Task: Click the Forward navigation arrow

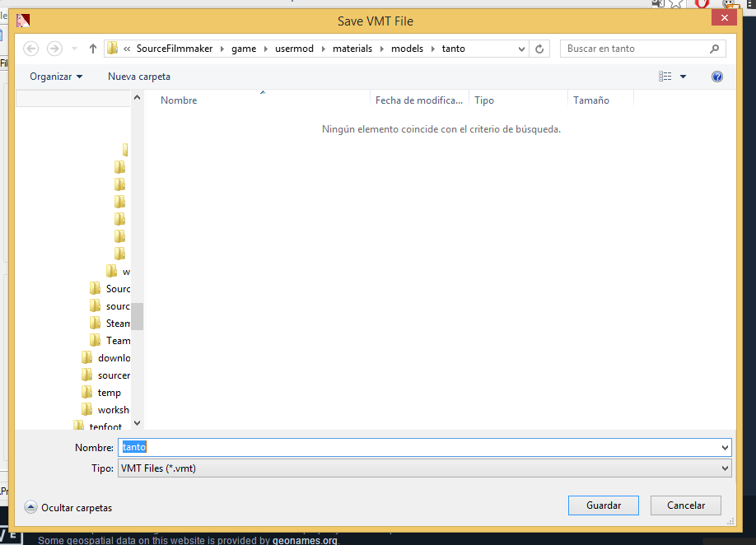Action: pos(54,49)
